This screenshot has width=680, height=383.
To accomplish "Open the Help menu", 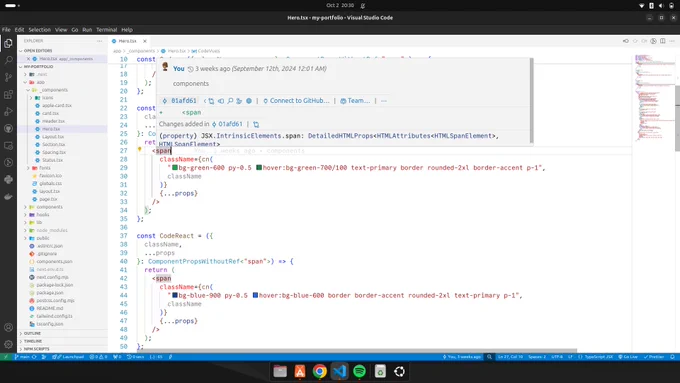I will click(127, 29).
